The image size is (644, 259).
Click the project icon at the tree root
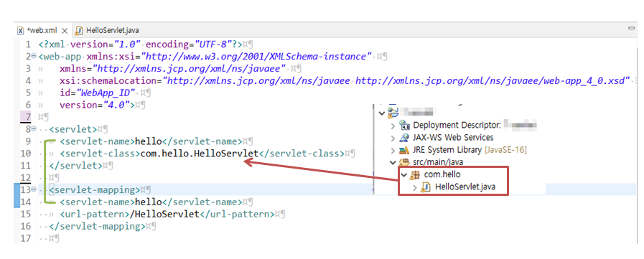[393, 112]
